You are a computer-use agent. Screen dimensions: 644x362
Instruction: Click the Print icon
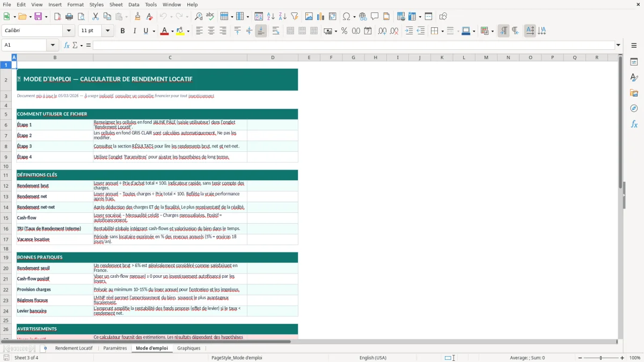point(69,17)
